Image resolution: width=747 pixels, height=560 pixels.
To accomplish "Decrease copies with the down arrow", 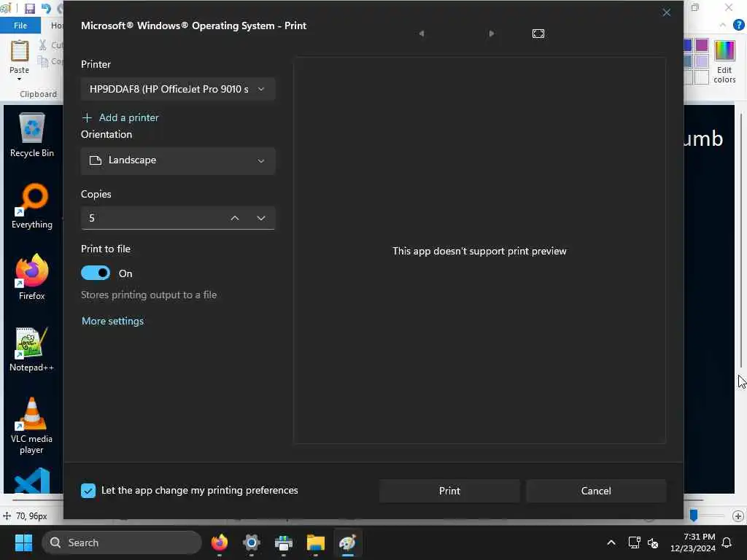I will (x=260, y=218).
